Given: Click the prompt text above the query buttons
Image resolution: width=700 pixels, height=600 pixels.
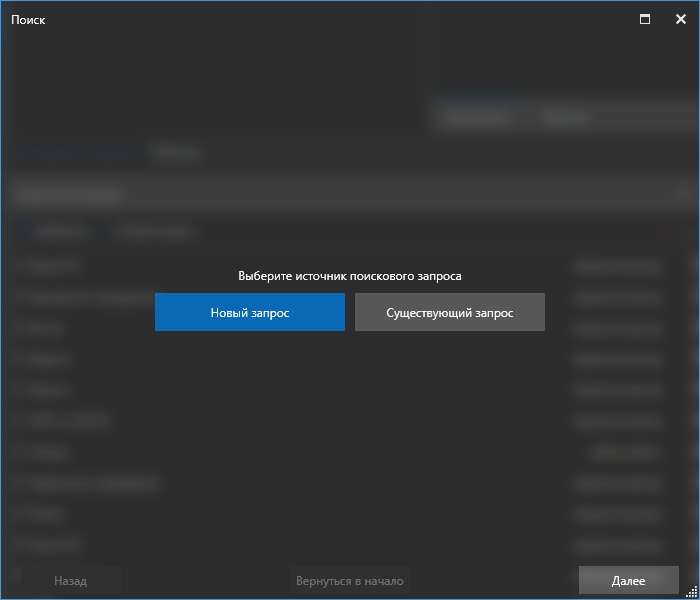Looking at the screenshot, I should point(349,275).
